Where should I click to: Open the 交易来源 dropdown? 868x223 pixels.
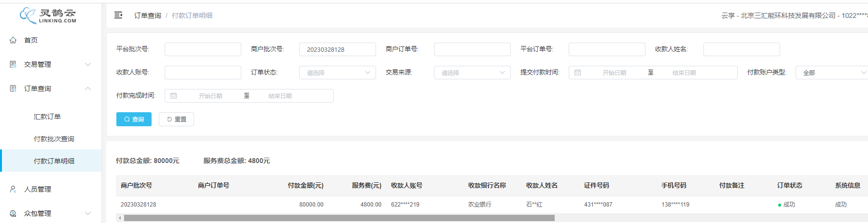[472, 73]
